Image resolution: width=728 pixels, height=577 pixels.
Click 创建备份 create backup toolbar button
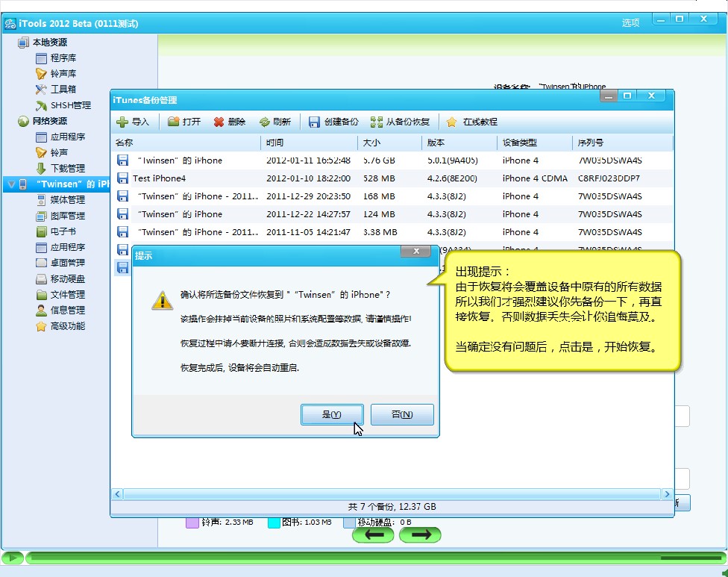334,122
